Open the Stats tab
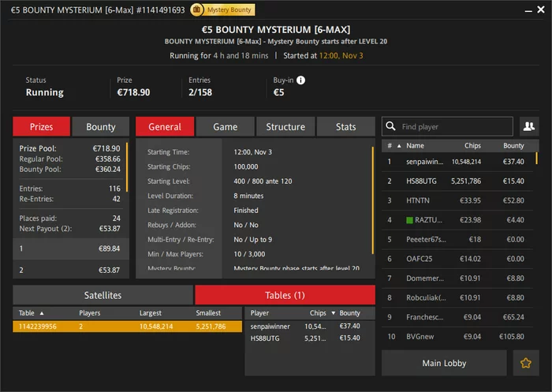This screenshot has width=552, height=392. pos(345,126)
